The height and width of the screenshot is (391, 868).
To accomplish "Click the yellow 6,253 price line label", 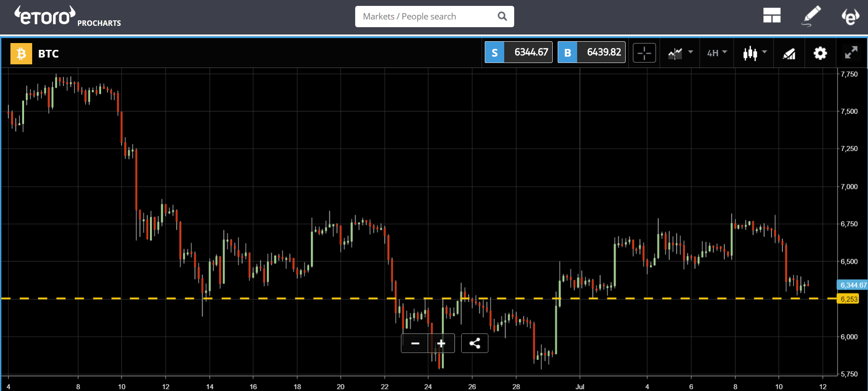I will [848, 299].
